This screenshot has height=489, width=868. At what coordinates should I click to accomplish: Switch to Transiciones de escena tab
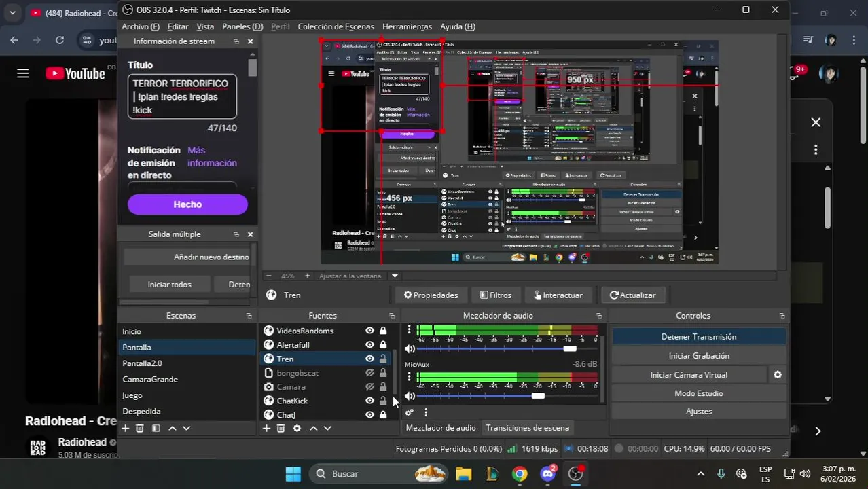(x=528, y=428)
